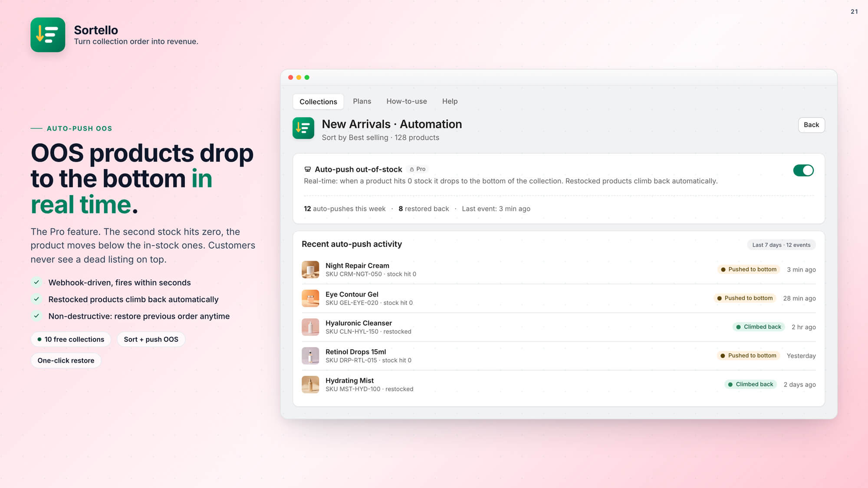Select the Hyaluronic Cleanser product name
Image resolution: width=868 pixels, height=488 pixels.
pos(358,323)
